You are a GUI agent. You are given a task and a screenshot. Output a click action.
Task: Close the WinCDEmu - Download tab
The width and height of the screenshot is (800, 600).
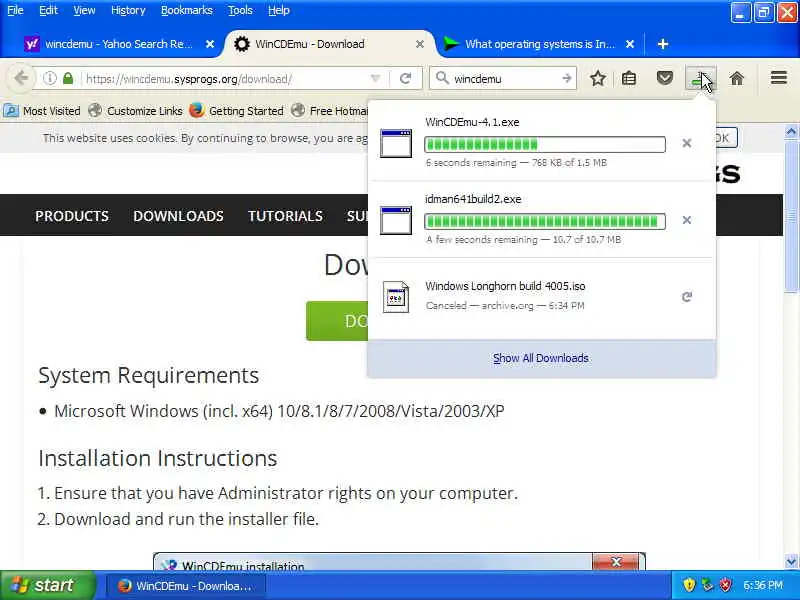pos(419,44)
